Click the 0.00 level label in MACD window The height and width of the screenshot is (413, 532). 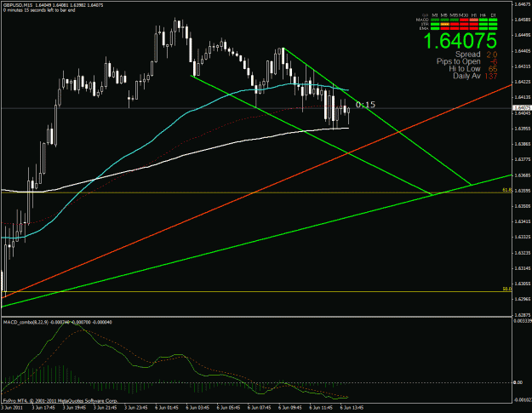point(518,382)
